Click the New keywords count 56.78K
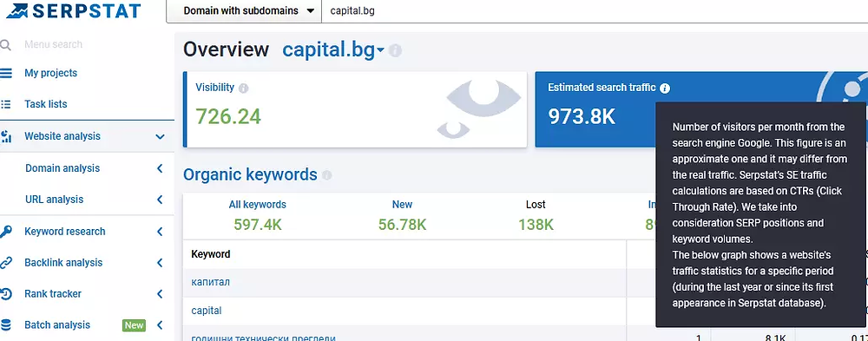Viewport: 868px width, 341px height. (x=403, y=224)
